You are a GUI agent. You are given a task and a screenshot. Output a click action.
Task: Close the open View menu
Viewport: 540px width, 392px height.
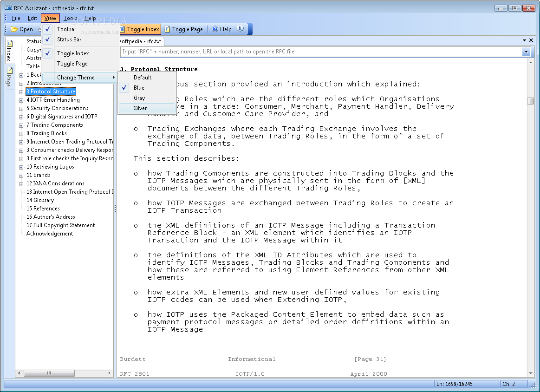pyautogui.click(x=50, y=18)
